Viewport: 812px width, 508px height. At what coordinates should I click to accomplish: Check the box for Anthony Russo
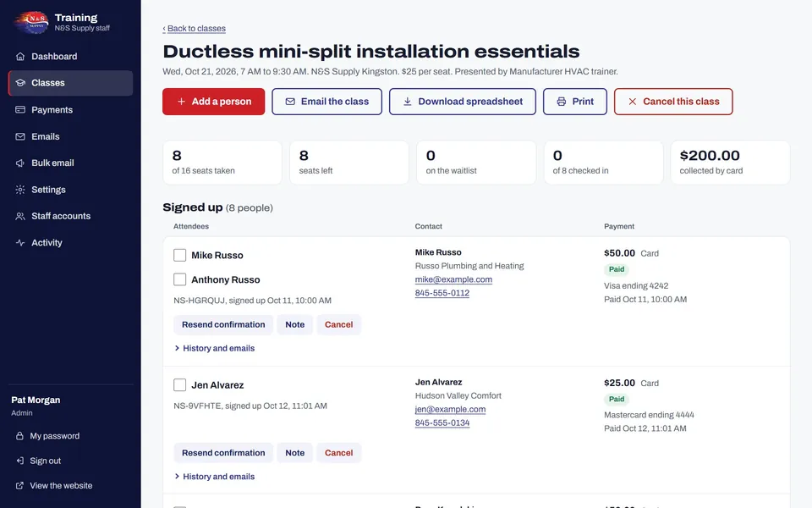click(x=179, y=279)
